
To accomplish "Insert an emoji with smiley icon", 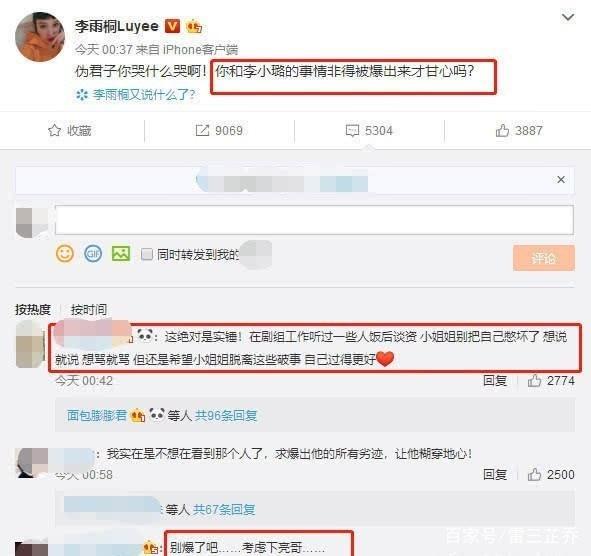I will 65,253.
